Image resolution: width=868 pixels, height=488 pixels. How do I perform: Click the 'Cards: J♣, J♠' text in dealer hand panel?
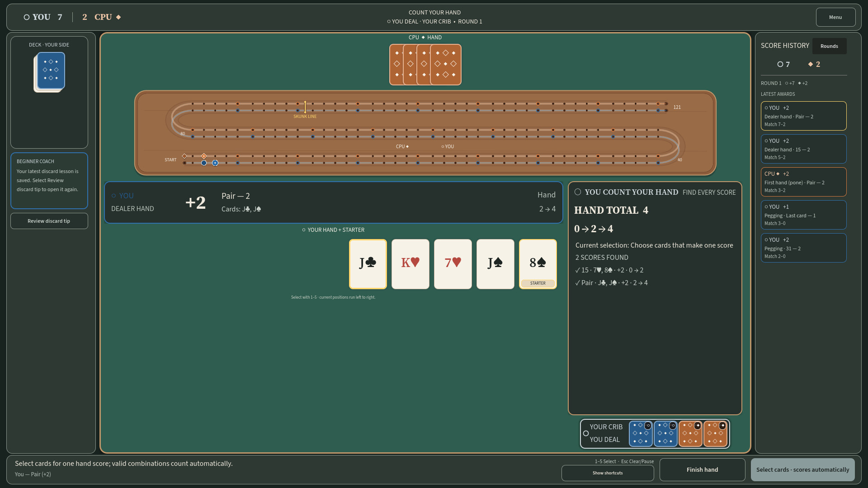[241, 209]
